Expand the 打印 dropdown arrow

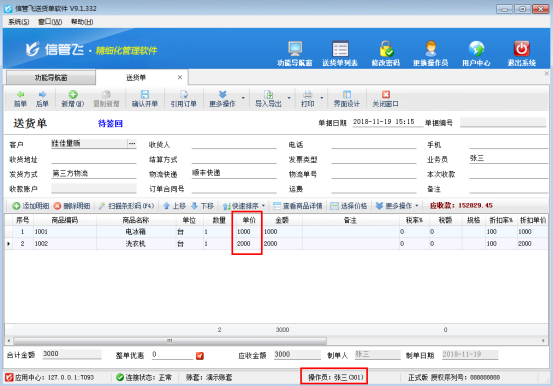pos(322,98)
